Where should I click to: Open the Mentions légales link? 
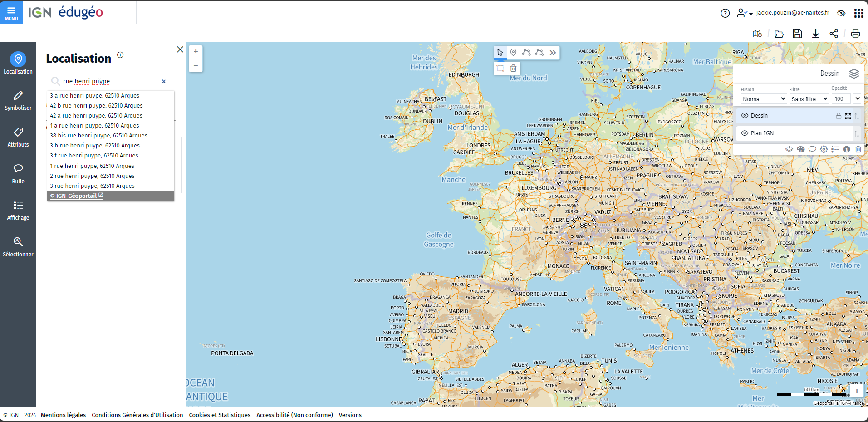tap(63, 415)
